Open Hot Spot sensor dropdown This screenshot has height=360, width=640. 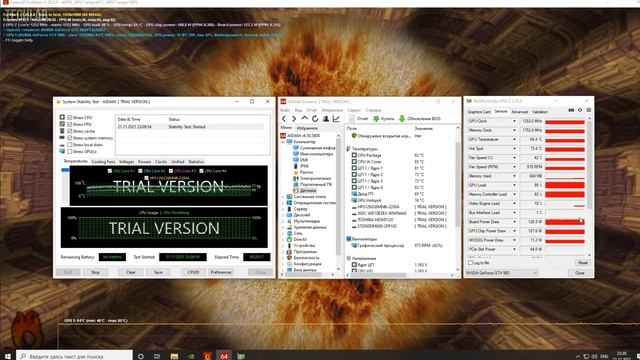[x=514, y=149]
